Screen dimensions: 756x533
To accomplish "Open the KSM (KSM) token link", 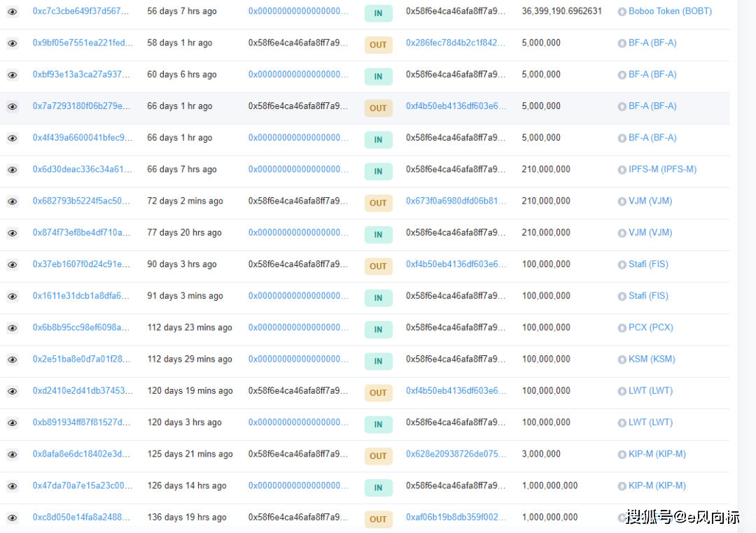I will pyautogui.click(x=652, y=359).
